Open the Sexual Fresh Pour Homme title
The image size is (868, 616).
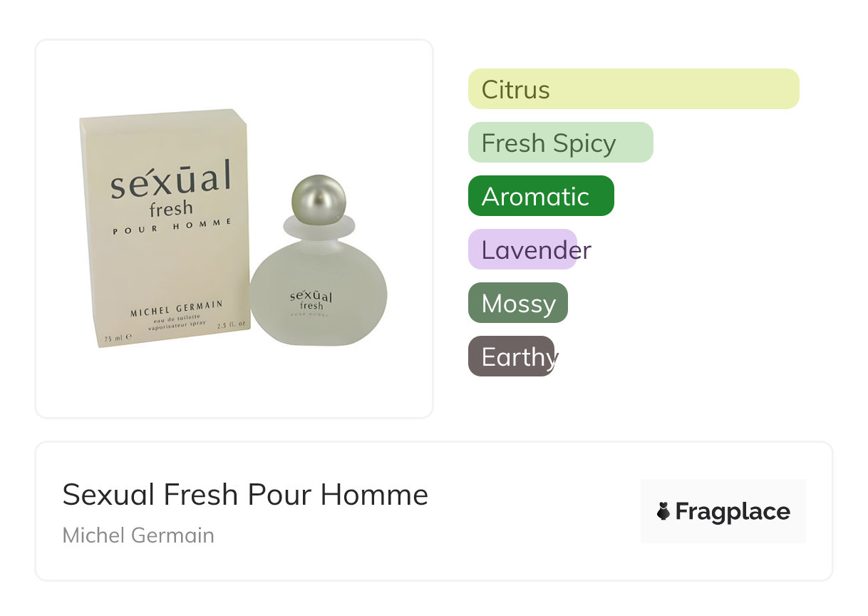[x=245, y=495]
